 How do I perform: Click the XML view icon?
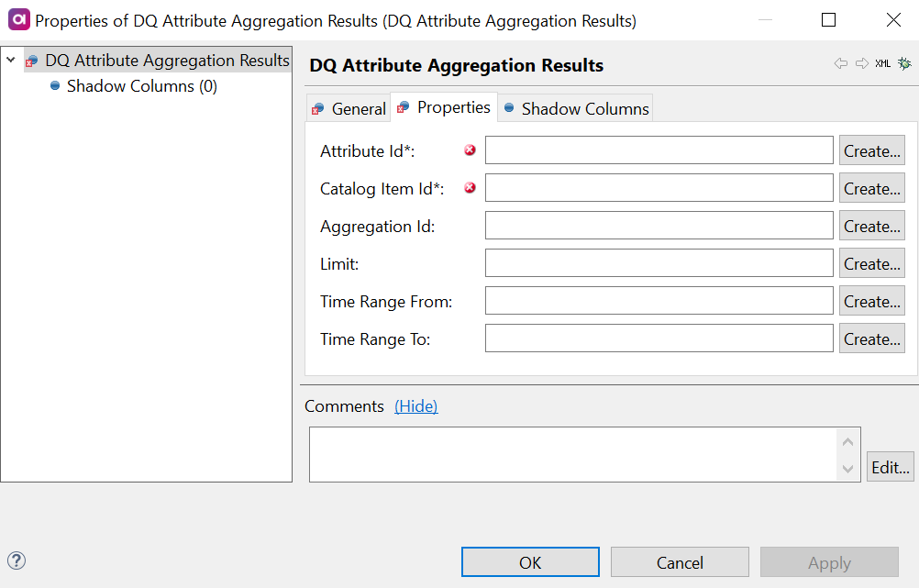coord(882,64)
